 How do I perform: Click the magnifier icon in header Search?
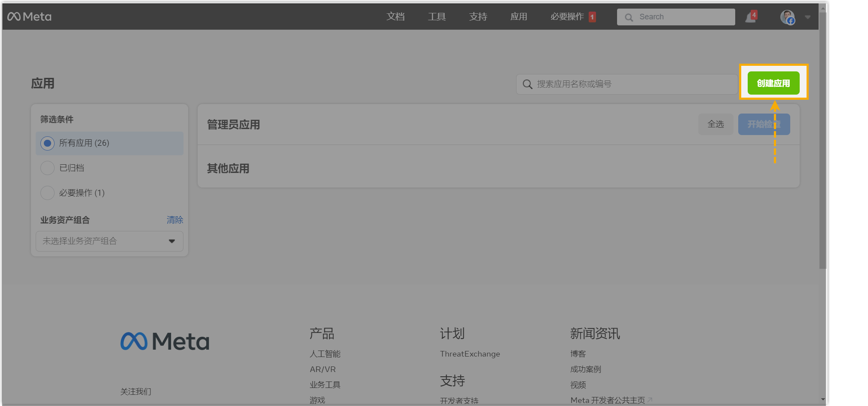(x=629, y=17)
